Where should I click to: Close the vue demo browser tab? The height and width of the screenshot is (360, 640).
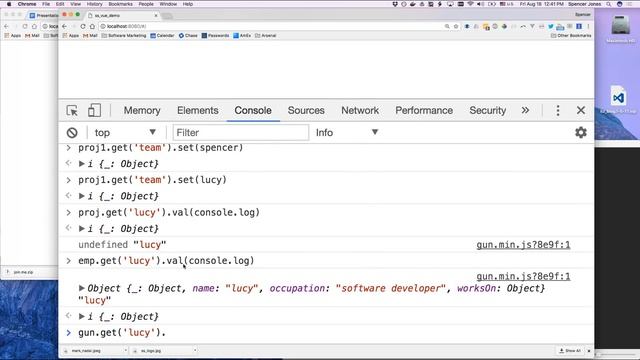(x=156, y=16)
